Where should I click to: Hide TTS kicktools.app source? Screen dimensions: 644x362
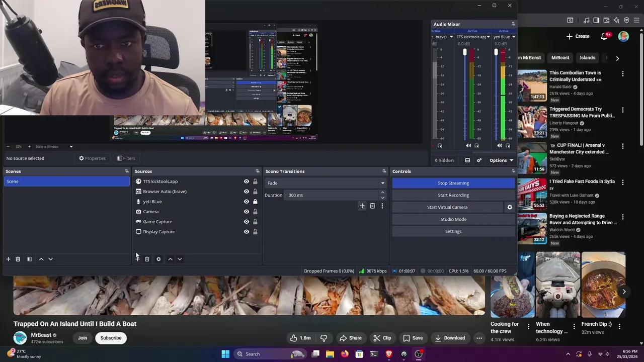[247, 182]
